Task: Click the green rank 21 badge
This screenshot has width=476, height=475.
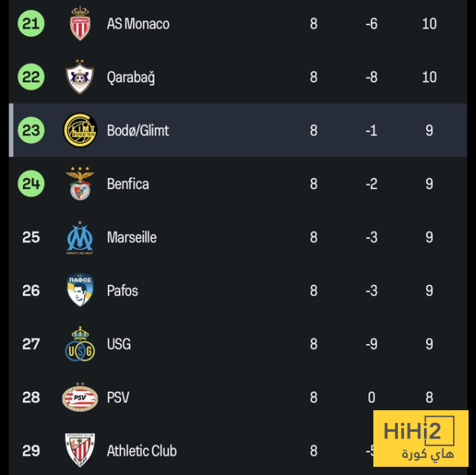Action: (x=31, y=24)
